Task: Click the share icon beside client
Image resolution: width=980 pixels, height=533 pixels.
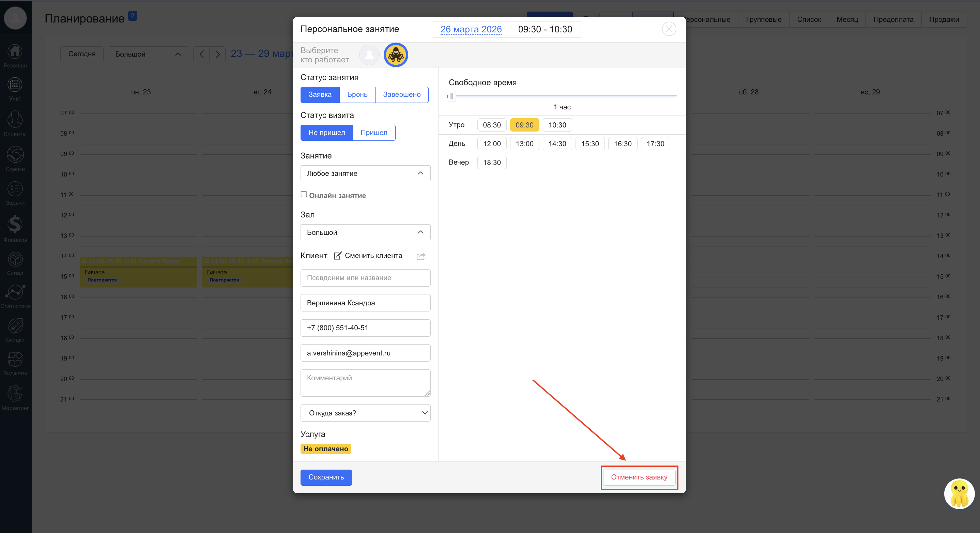Action: pyautogui.click(x=421, y=256)
